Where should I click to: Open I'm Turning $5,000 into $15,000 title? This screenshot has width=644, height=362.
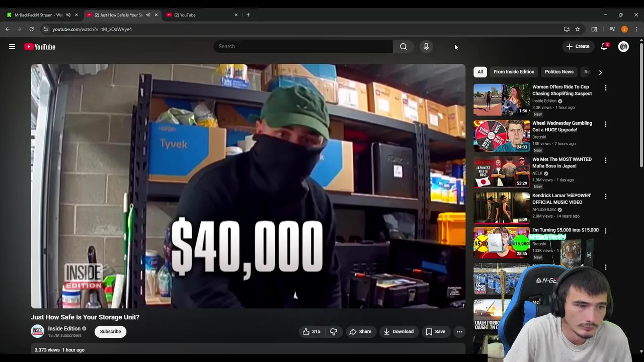pos(566,230)
